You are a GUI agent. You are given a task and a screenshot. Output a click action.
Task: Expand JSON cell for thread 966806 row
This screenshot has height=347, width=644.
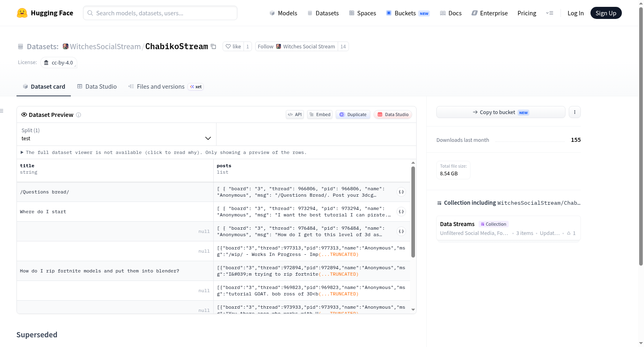click(x=401, y=192)
